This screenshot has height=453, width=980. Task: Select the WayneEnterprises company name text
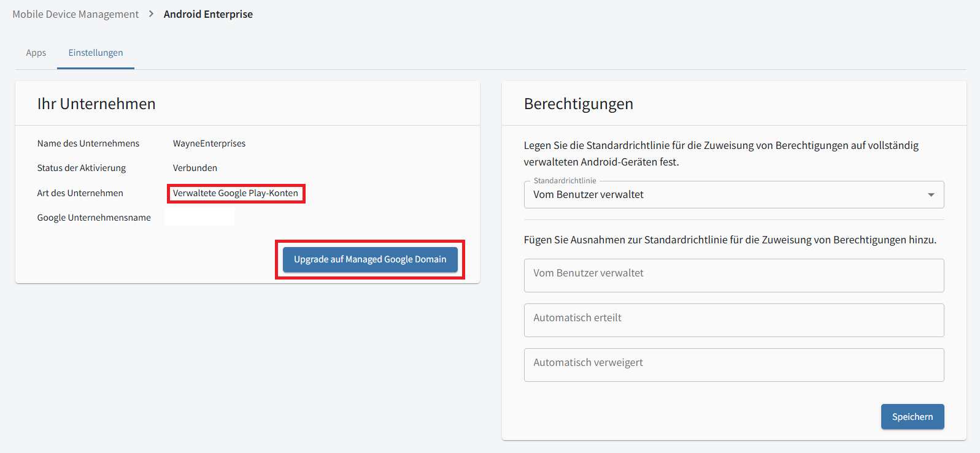209,143
